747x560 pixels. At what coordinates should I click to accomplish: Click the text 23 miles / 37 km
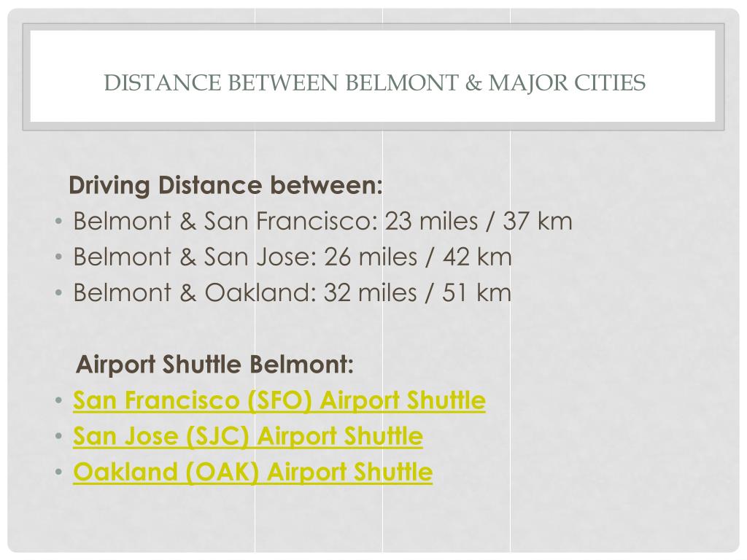pos(479,221)
